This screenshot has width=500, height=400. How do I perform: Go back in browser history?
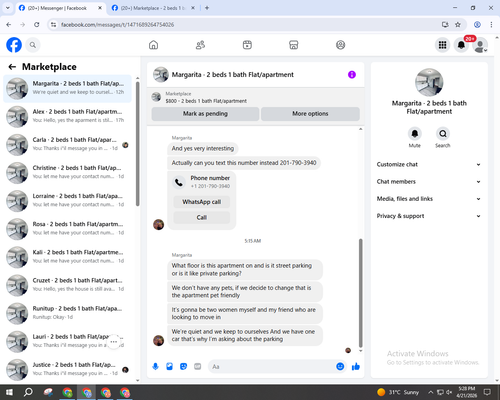coord(9,25)
